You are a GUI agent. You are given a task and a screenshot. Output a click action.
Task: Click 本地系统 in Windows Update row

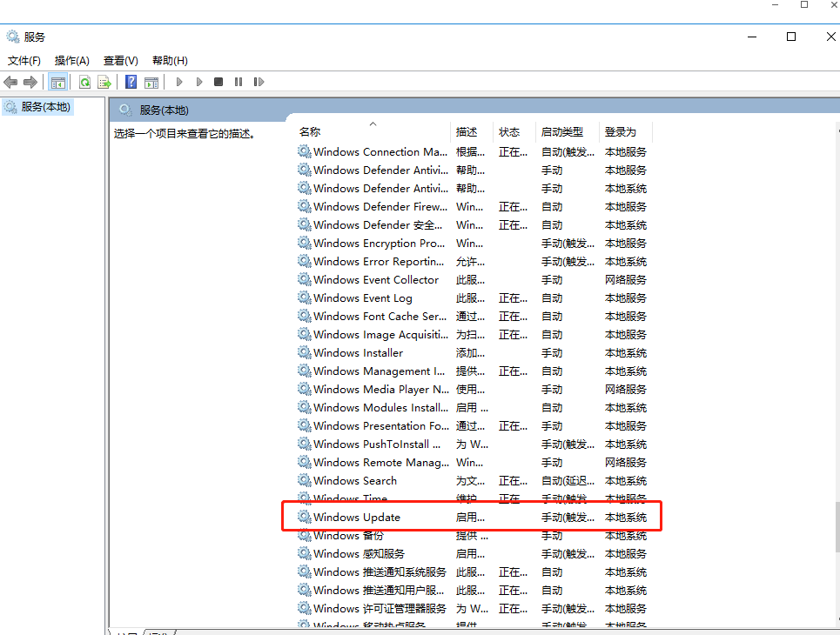pyautogui.click(x=626, y=518)
